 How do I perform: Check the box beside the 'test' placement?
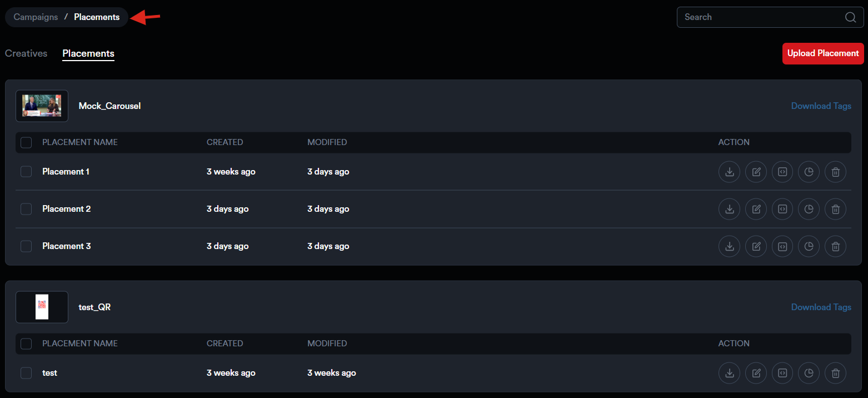[26, 373]
